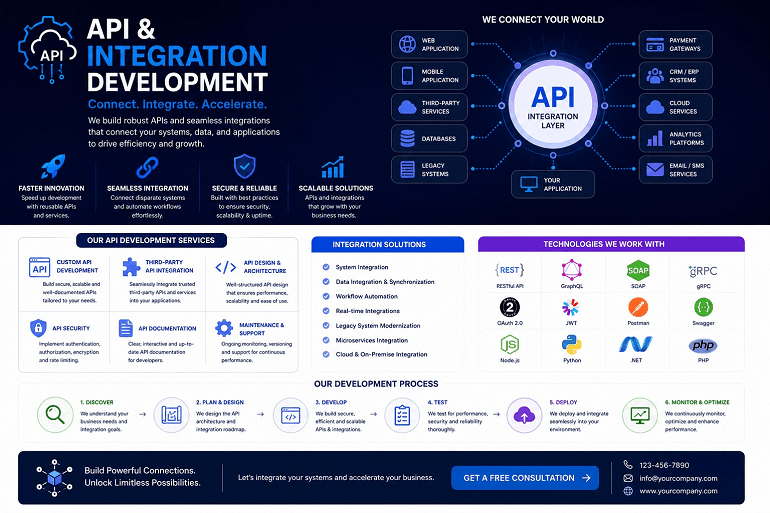
Task: Click the SOAP hexagon logo
Action: pos(638,270)
